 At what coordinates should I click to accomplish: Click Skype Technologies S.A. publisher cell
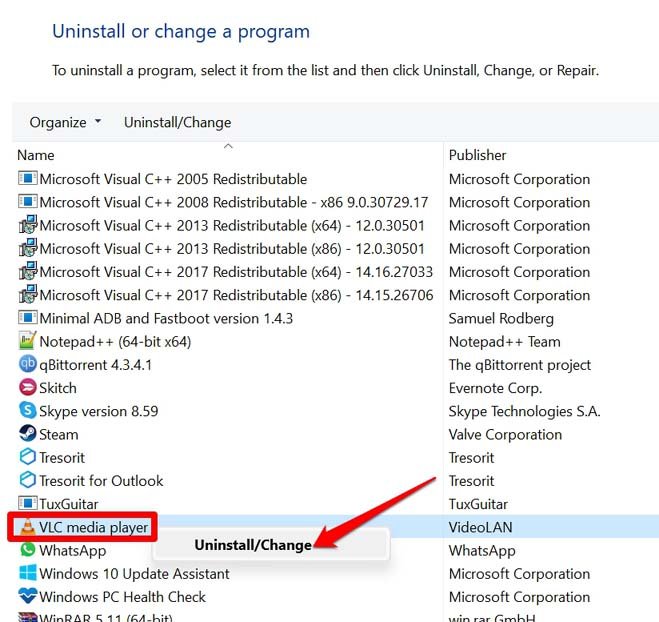pos(524,411)
